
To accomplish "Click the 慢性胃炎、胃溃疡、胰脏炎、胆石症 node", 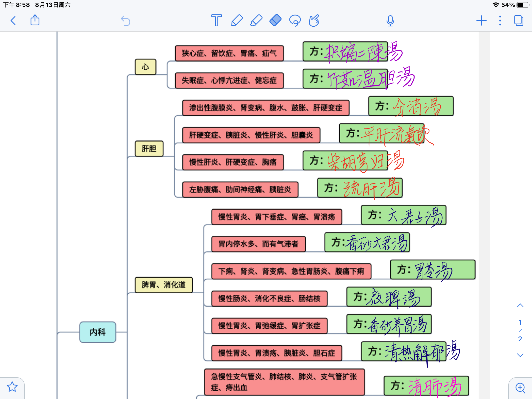I will click(277, 353).
